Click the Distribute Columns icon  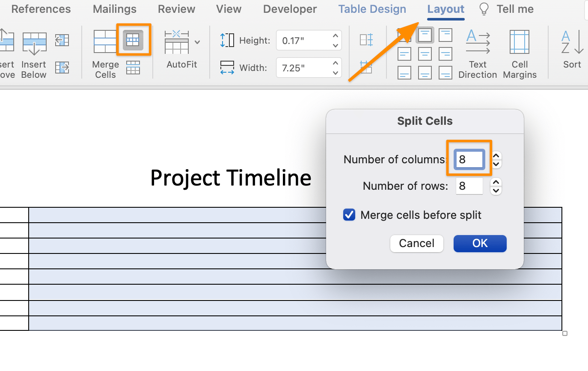click(x=366, y=67)
